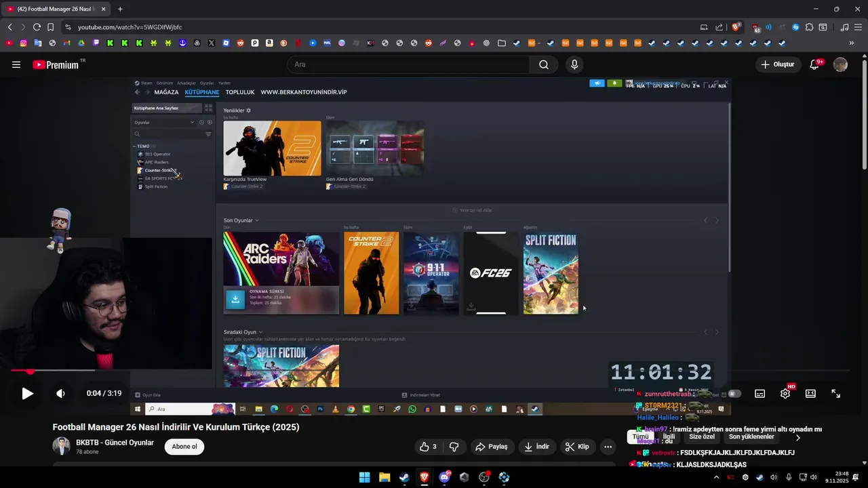Open the extensions puzzle icon

point(809,27)
